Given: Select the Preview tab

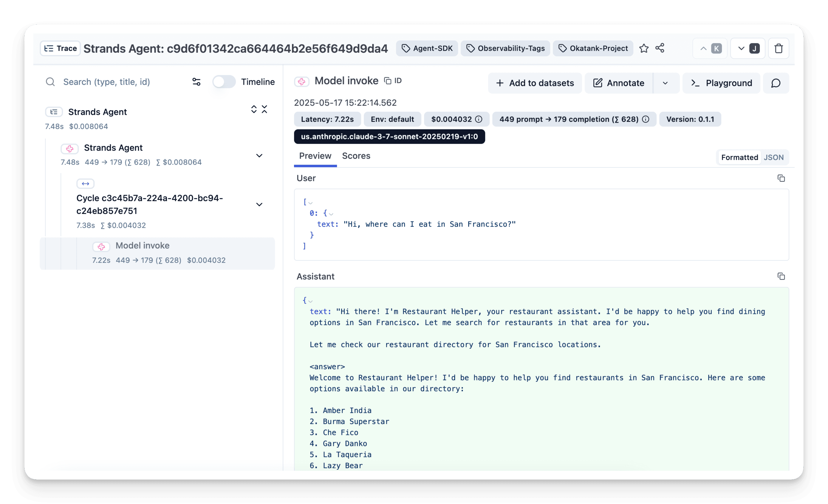Looking at the screenshot, I should (x=315, y=156).
